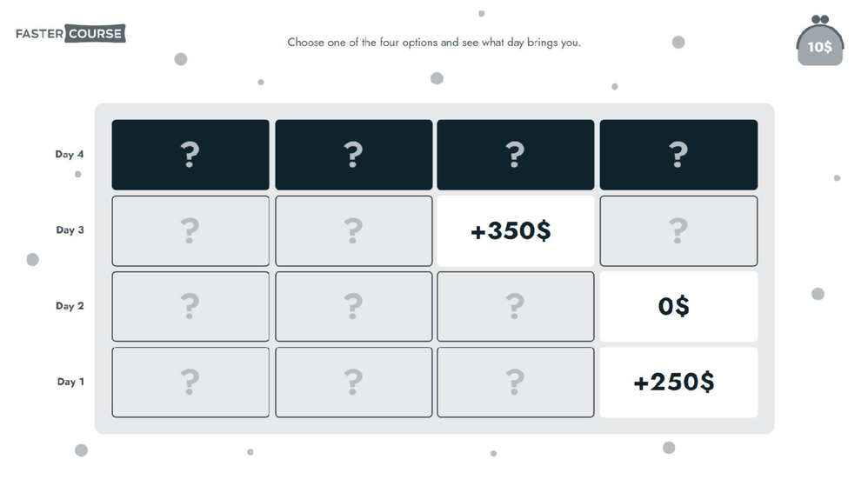Click the revealed +250$ card
The height and width of the screenshot is (486, 868).
678,382
